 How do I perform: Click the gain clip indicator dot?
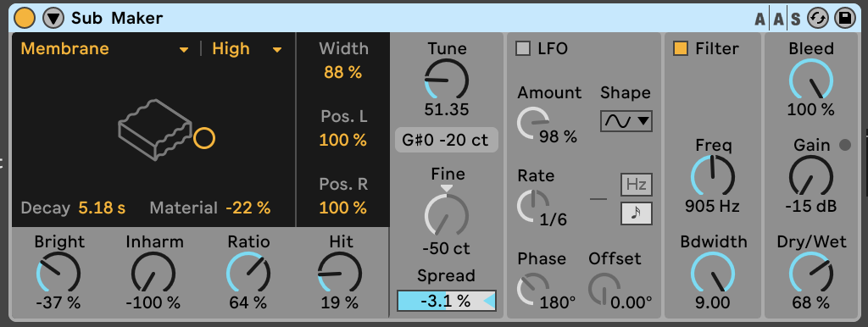(845, 146)
